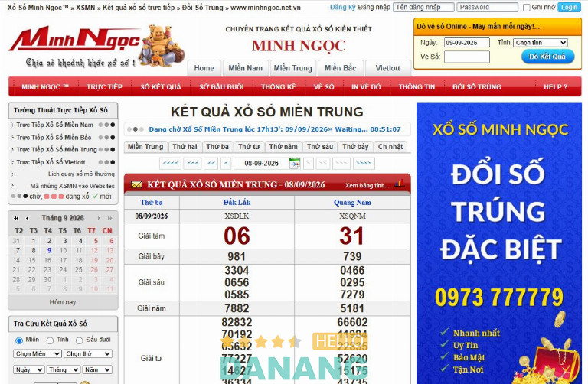The height and width of the screenshot is (384, 588).
Task: Check the Ghi nhớ checkbox
Action: click(527, 8)
